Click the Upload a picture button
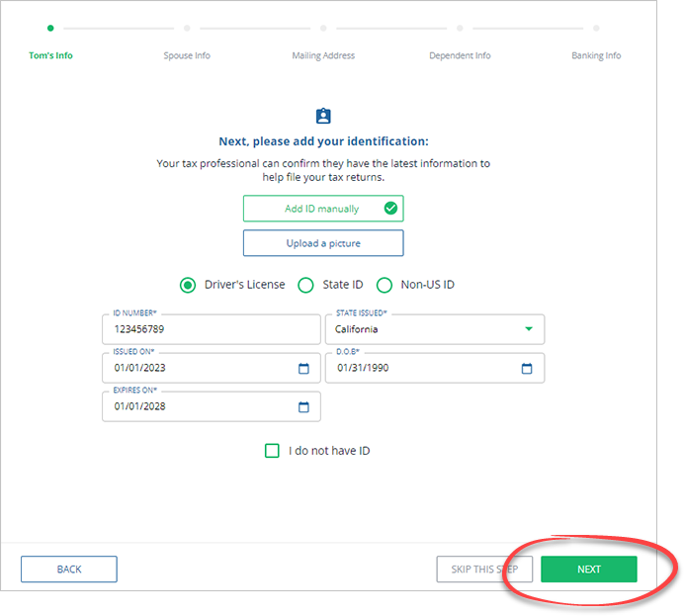Screen dimensions: 684x616 coord(323,243)
